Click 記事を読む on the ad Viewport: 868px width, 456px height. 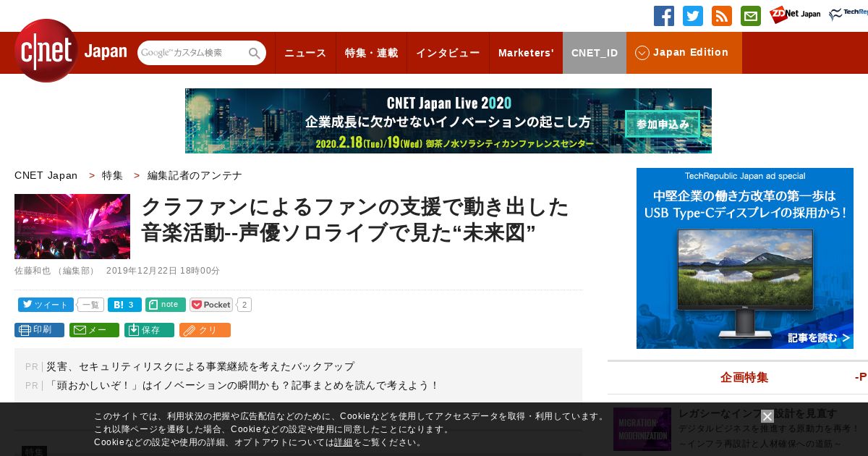click(819, 338)
